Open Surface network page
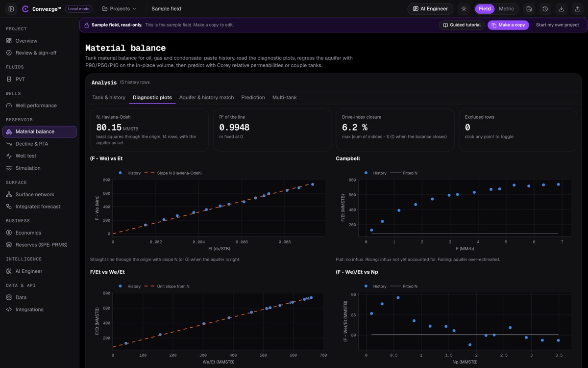 tap(40, 194)
